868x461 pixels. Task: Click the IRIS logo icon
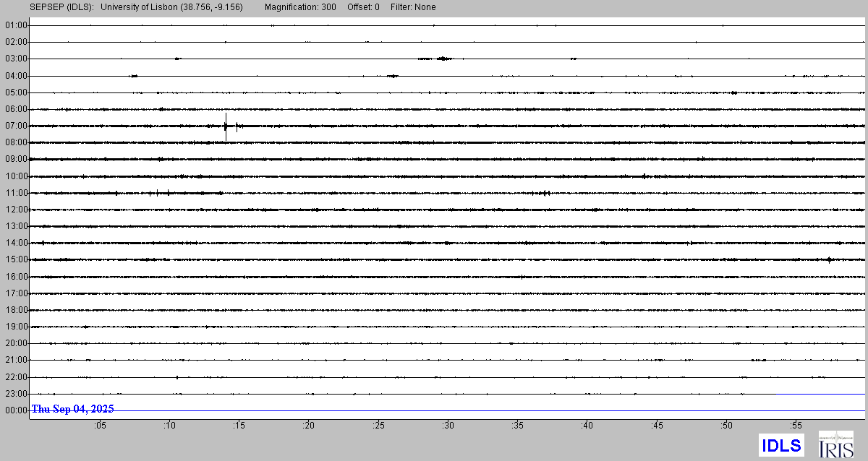[835, 444]
